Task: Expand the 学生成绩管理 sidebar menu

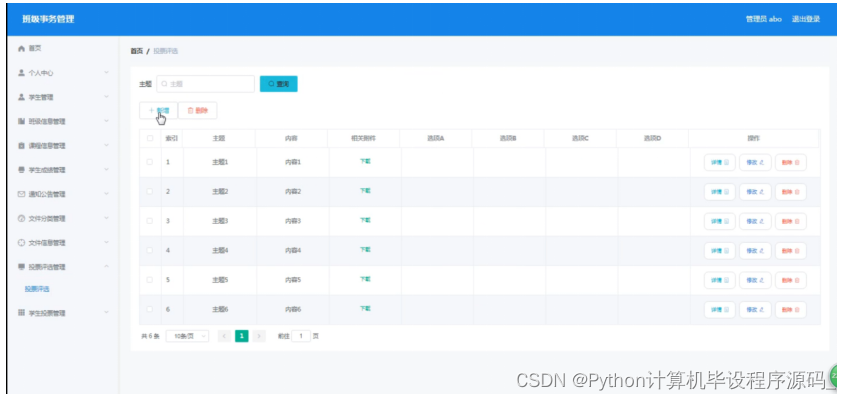Action: pyautogui.click(x=63, y=170)
